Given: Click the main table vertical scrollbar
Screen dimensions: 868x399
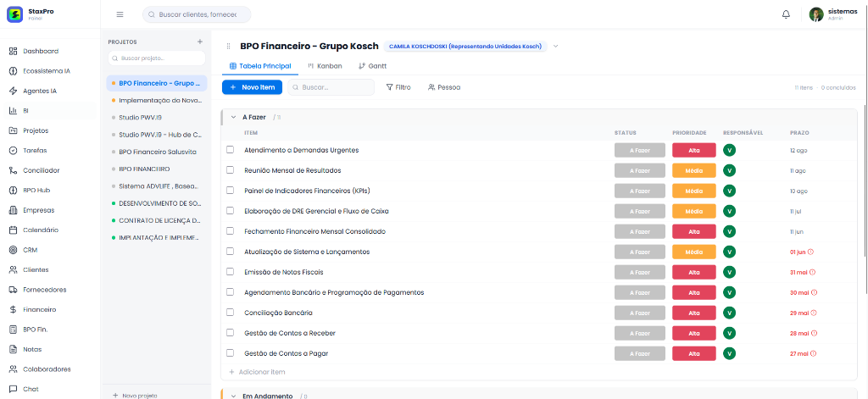Looking at the screenshot, I should 865,180.
